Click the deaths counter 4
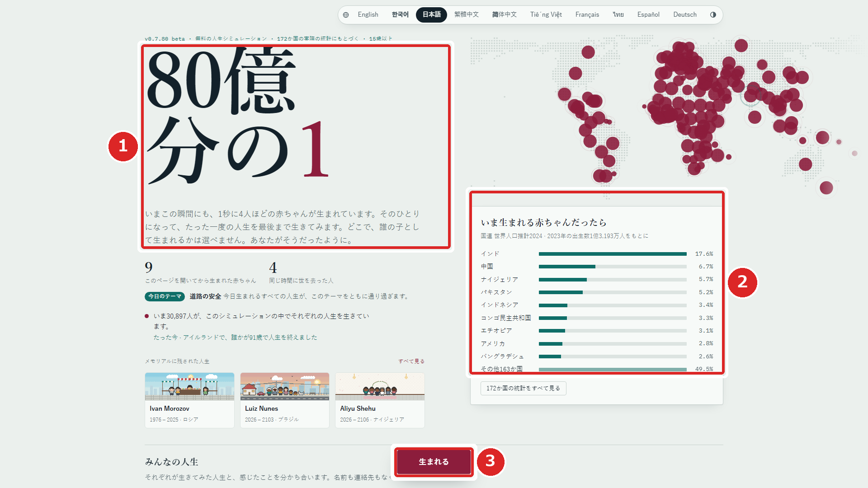This screenshot has height=488, width=868. coord(273,267)
